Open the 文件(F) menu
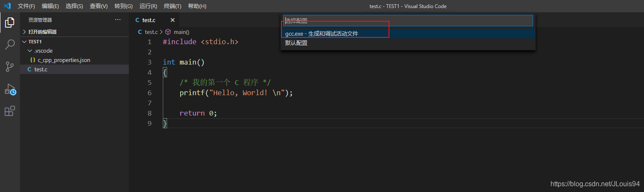Viewport: 644px width, 192px height. [26, 6]
